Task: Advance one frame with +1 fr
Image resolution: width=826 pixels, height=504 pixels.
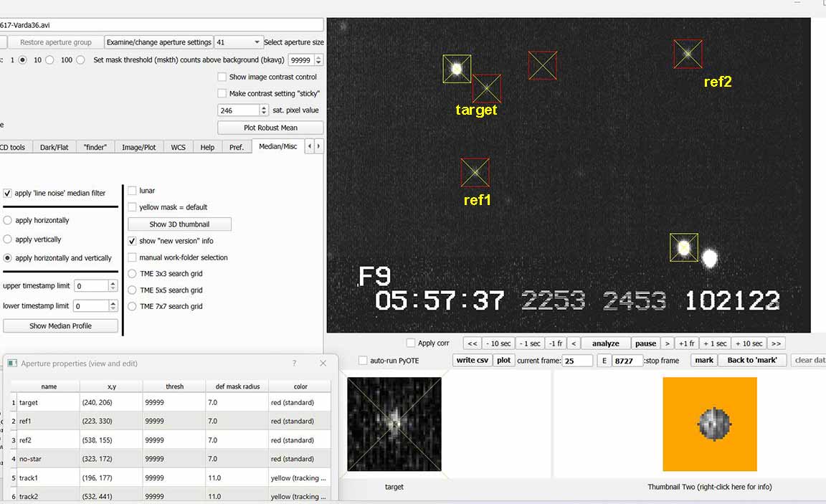Action: [687, 343]
